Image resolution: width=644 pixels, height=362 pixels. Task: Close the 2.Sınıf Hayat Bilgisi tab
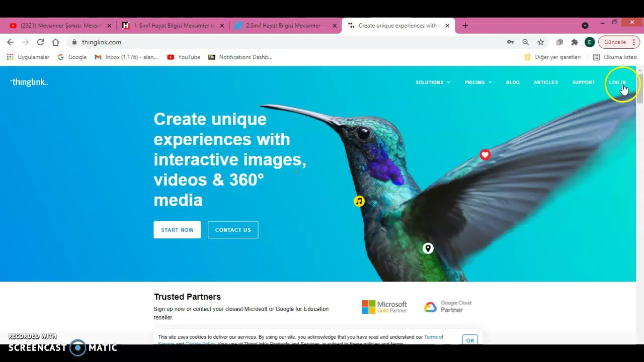tap(335, 26)
